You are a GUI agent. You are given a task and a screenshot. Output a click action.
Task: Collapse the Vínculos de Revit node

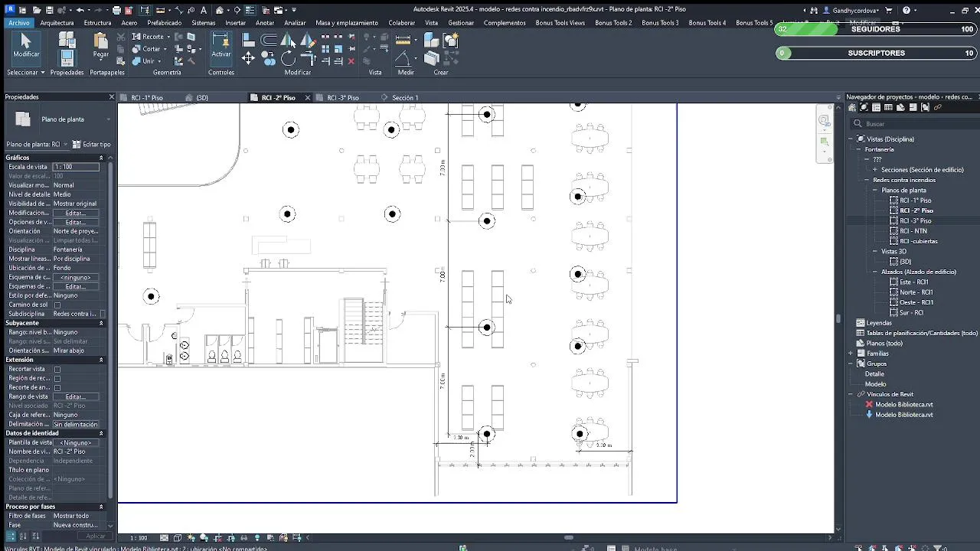click(x=851, y=394)
